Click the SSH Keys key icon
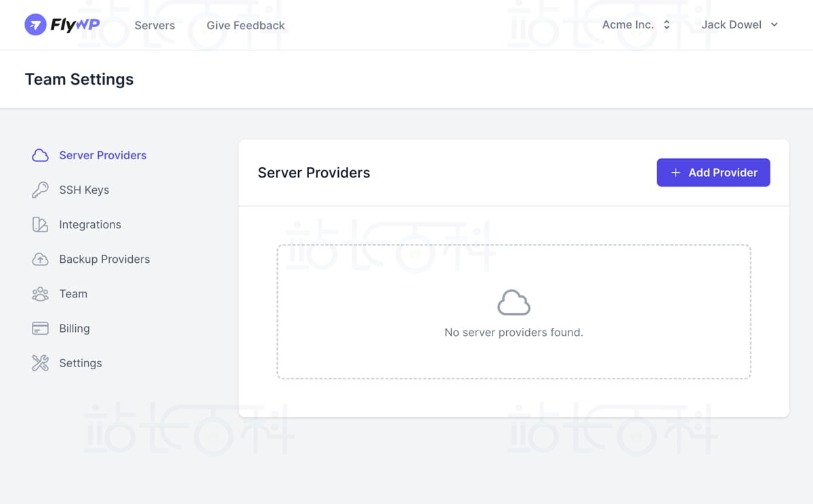Viewport: 813px width, 504px height. point(40,190)
